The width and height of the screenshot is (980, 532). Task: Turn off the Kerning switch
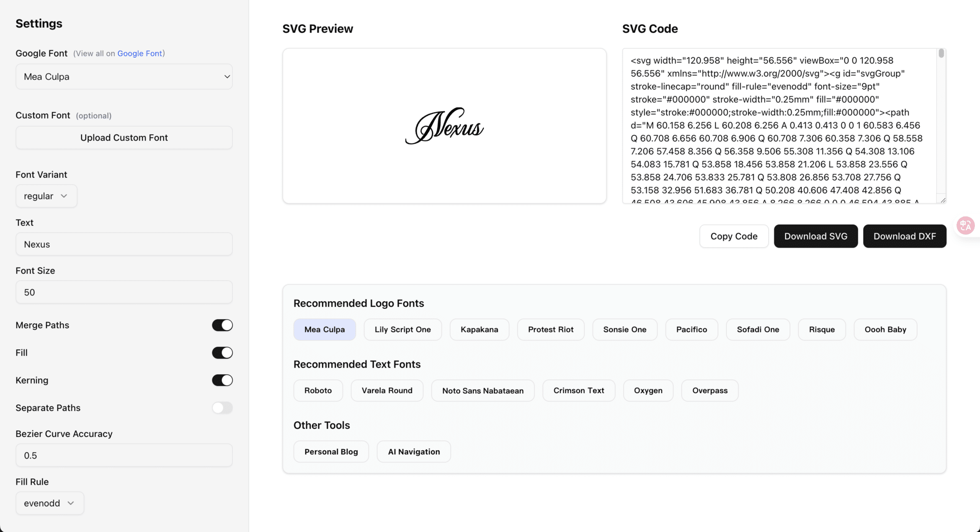(222, 380)
